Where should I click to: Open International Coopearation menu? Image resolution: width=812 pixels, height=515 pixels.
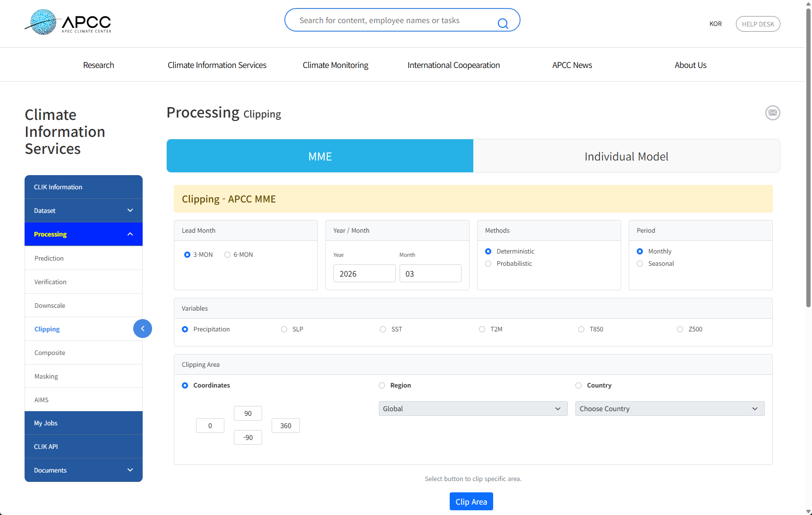[x=453, y=65]
